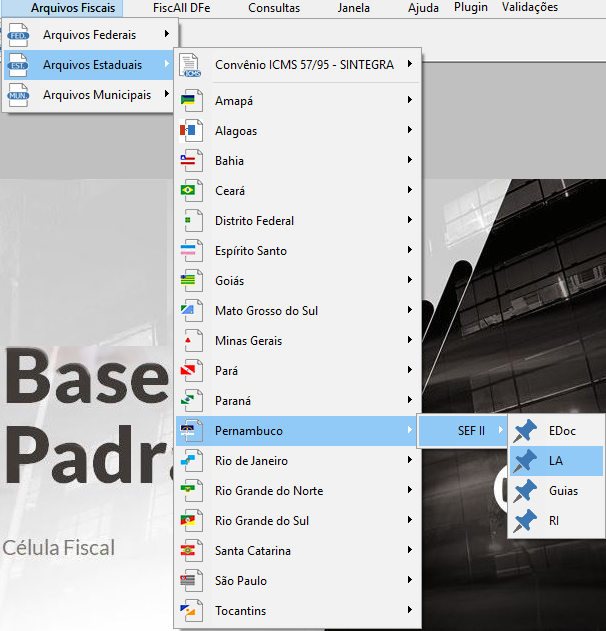Select Arquivos Municipais menu entry
Image resolution: width=606 pixels, height=631 pixels.
[88, 95]
